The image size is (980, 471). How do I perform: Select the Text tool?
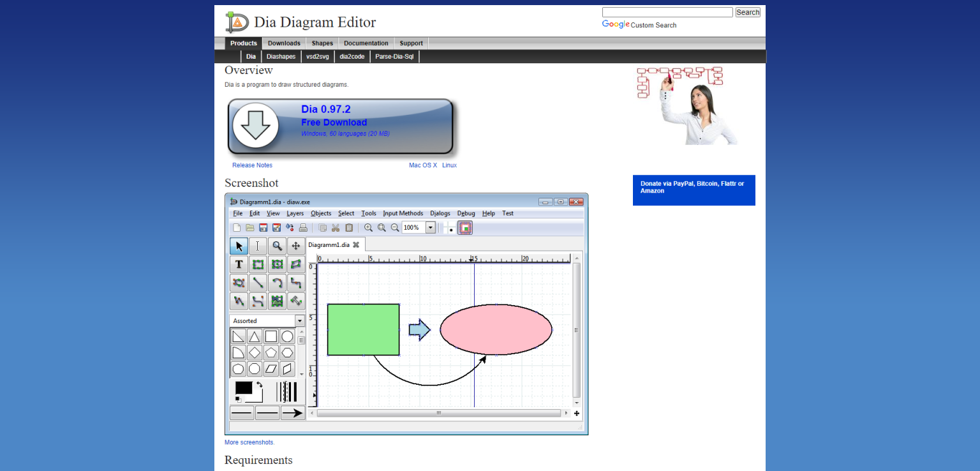pos(239,264)
